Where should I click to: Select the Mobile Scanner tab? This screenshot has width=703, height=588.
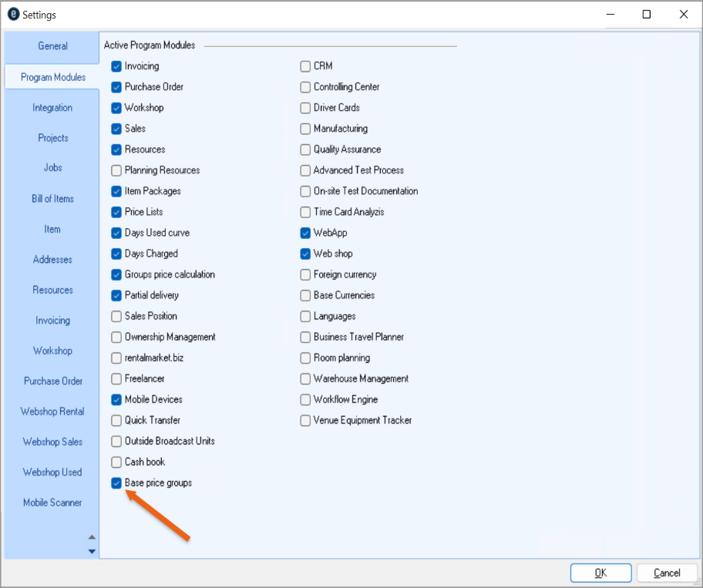[x=52, y=502]
